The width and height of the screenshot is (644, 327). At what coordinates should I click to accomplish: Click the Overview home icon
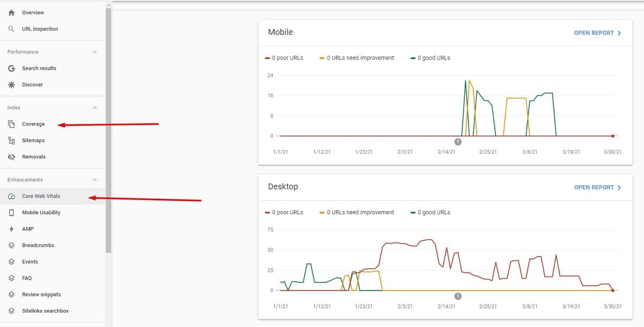pyautogui.click(x=11, y=12)
